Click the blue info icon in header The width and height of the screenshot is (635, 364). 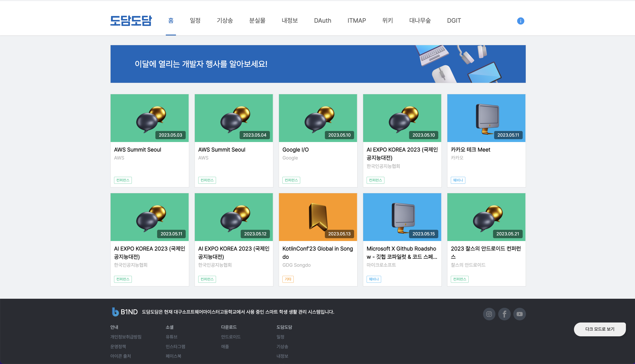tap(520, 21)
